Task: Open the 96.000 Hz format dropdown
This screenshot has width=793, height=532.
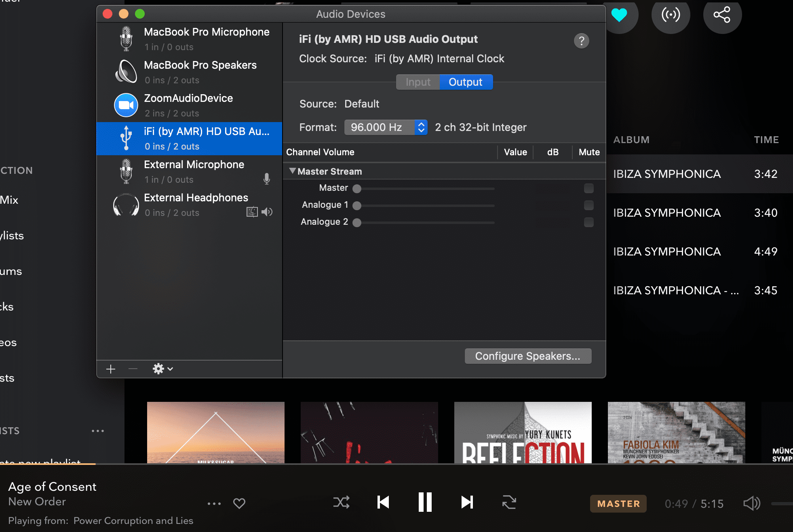Action: coord(386,127)
